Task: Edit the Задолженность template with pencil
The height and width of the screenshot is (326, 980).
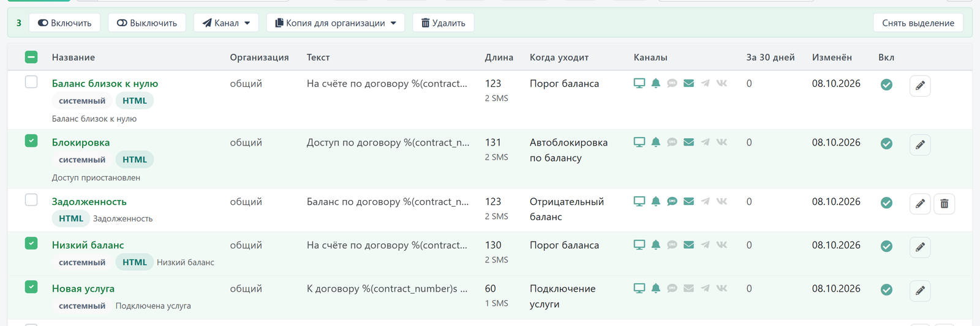Action: click(920, 204)
